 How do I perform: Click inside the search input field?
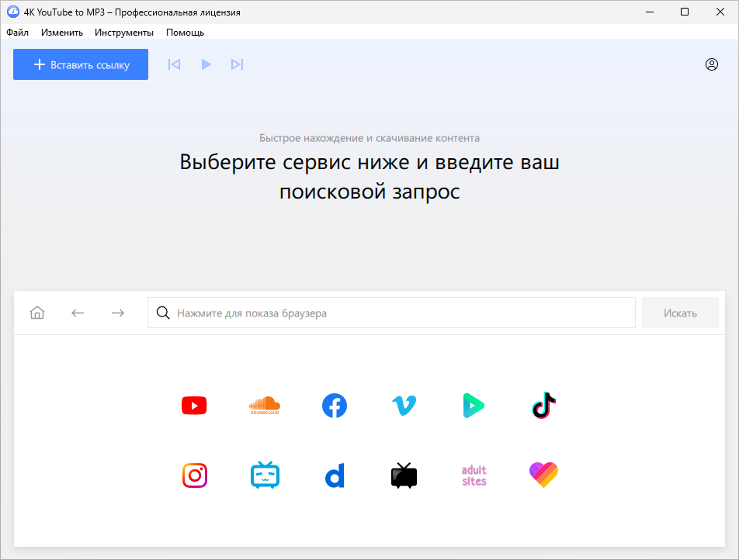coord(388,312)
